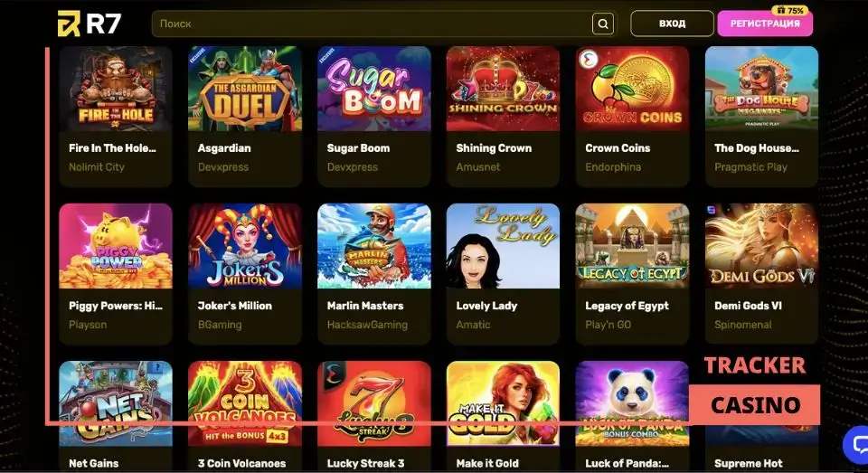Open the live chat bubble icon
The height and width of the screenshot is (473, 868).
tap(860, 443)
